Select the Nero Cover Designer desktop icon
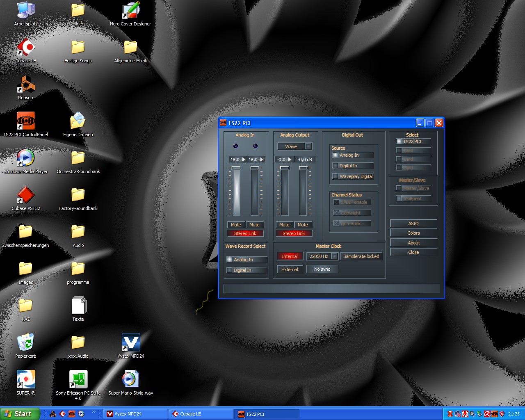 (130, 14)
